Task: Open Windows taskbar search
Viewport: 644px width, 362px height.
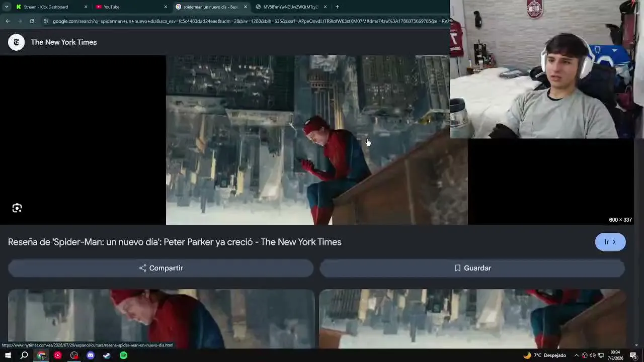Action: click(24, 355)
